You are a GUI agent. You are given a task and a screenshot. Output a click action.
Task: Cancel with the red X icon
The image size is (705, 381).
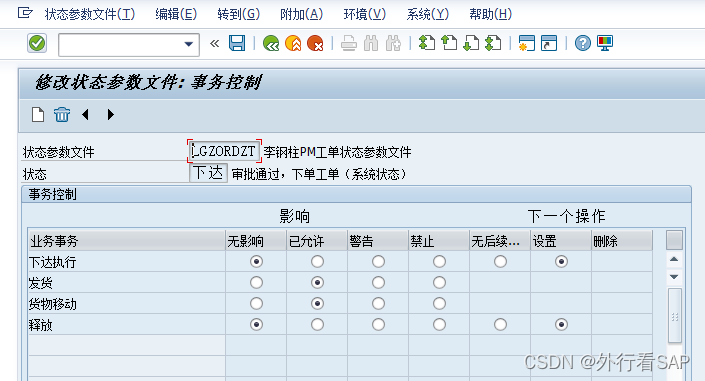point(315,44)
